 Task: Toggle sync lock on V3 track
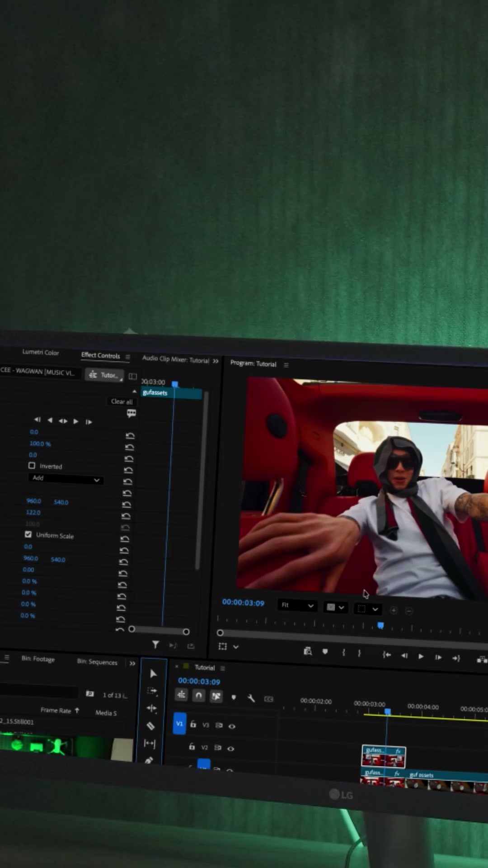coord(219,725)
